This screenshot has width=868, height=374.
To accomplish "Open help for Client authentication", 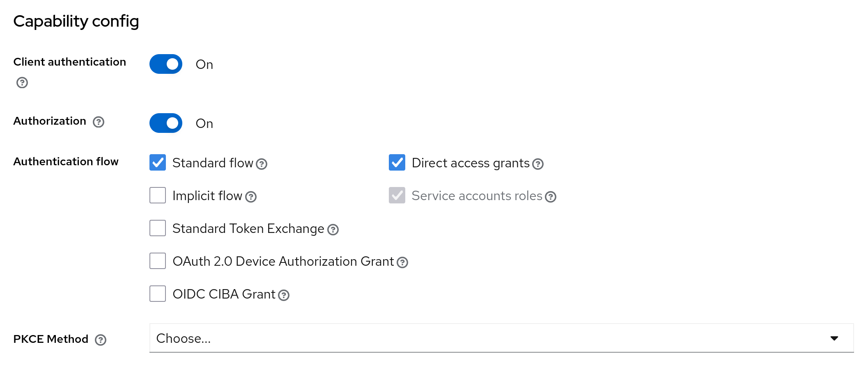I will (23, 83).
